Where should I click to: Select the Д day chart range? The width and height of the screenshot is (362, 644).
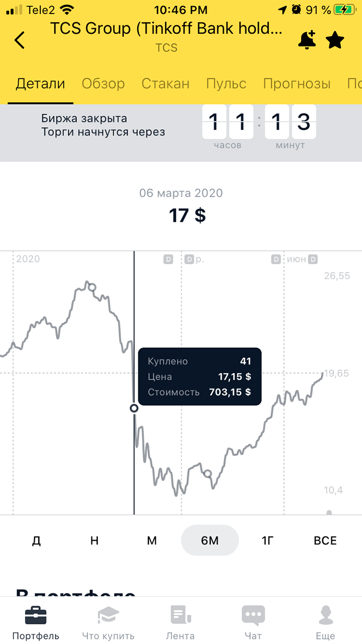click(36, 540)
